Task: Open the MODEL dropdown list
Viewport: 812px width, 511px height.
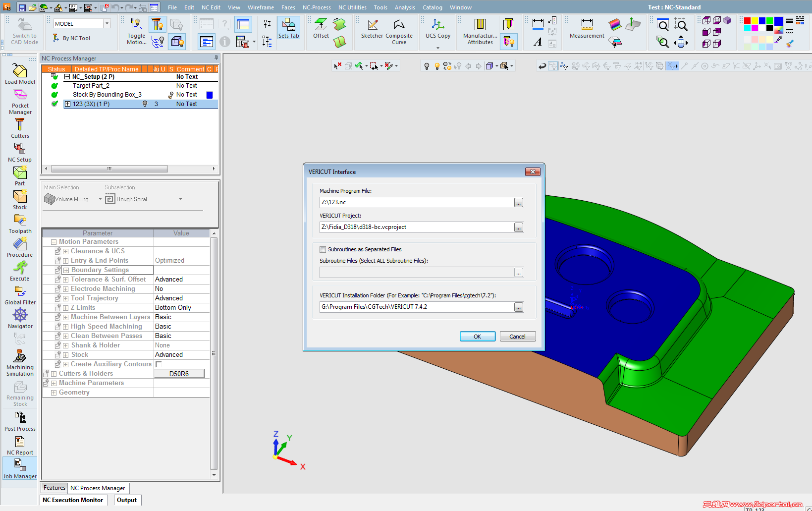Action: [107, 23]
